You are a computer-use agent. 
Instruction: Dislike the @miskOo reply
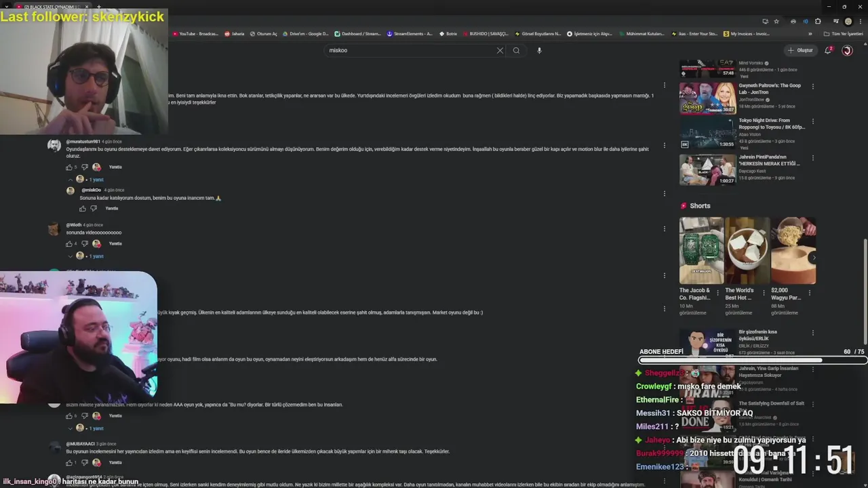[x=94, y=208]
